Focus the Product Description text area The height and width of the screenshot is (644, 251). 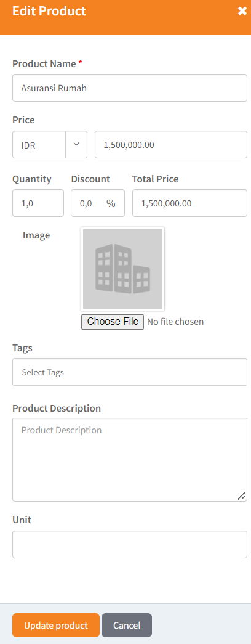click(x=130, y=460)
